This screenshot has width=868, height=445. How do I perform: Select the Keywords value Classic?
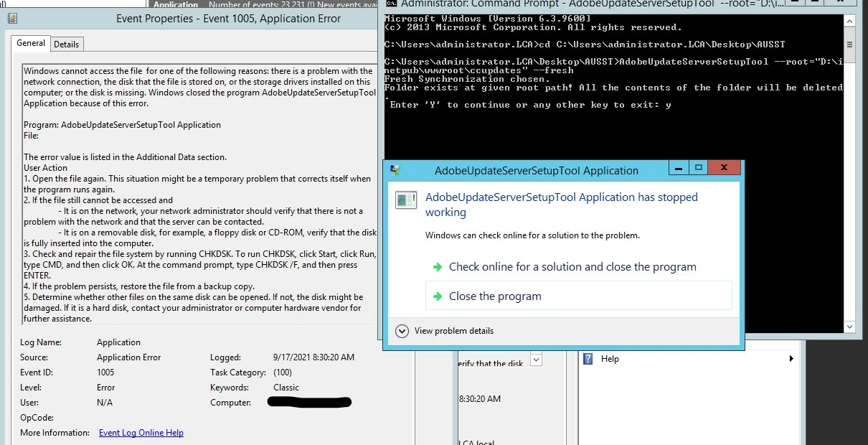tap(286, 388)
